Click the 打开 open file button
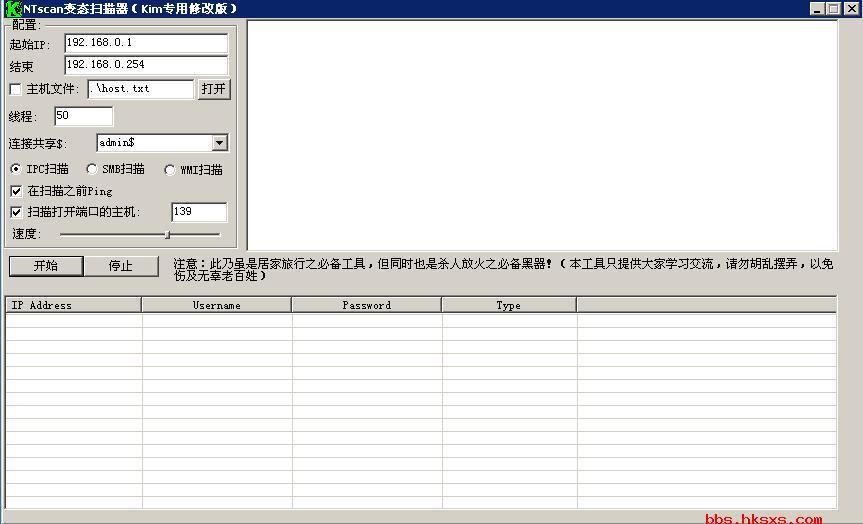The width and height of the screenshot is (863, 524). click(x=214, y=89)
